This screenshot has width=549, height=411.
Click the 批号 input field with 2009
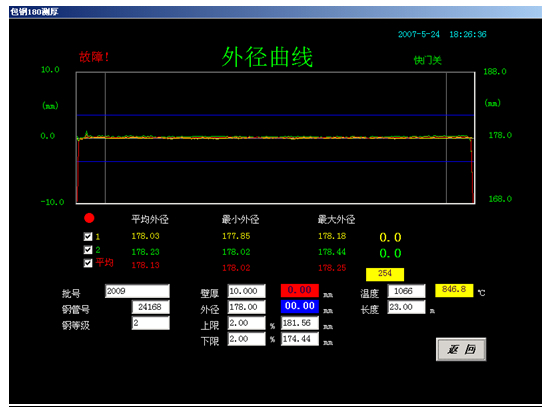click(137, 291)
